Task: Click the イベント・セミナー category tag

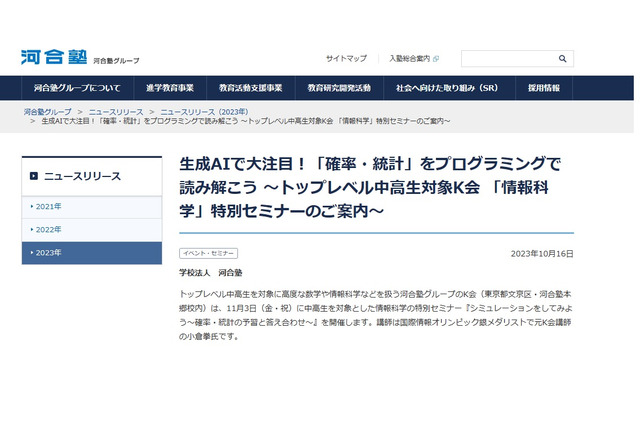Action: pyautogui.click(x=209, y=253)
